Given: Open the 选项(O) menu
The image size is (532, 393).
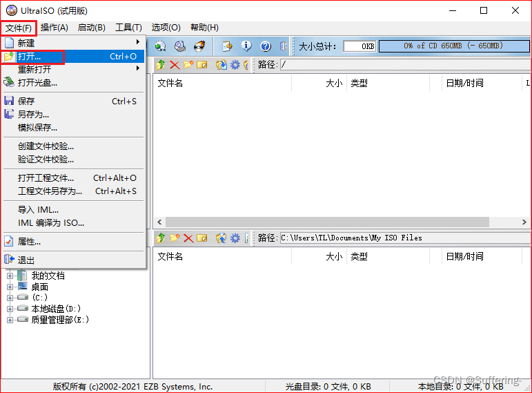Looking at the screenshot, I should click(x=166, y=28).
